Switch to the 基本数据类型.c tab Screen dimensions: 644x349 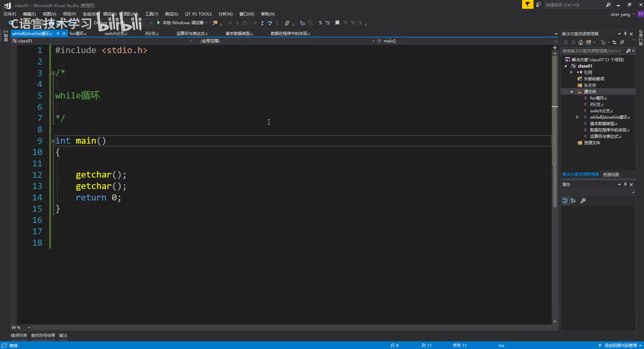click(x=239, y=34)
